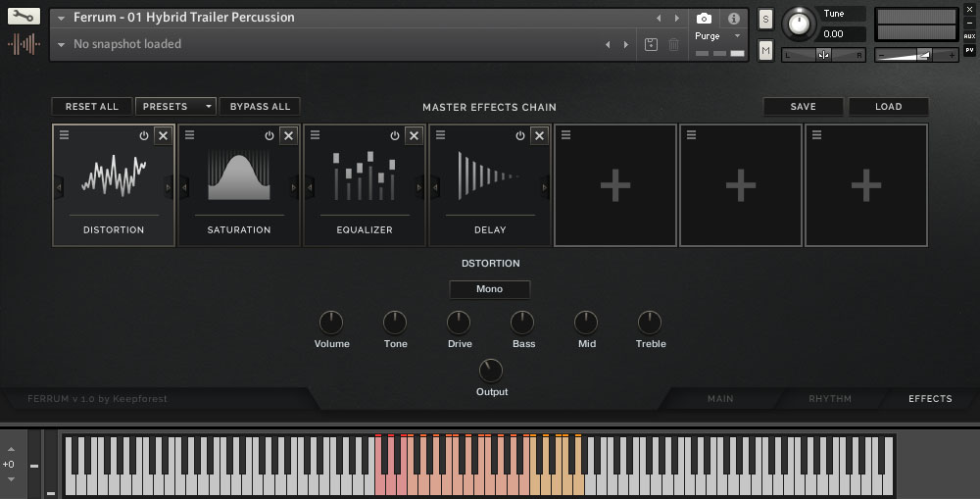This screenshot has height=499, width=980.
Task: Click the left-right pan slider
Action: (x=824, y=55)
